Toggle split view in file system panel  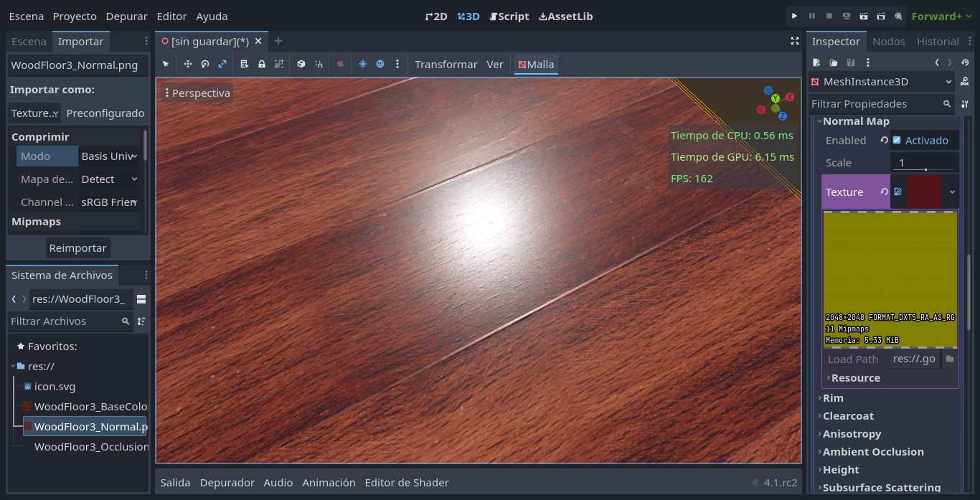coord(141,299)
